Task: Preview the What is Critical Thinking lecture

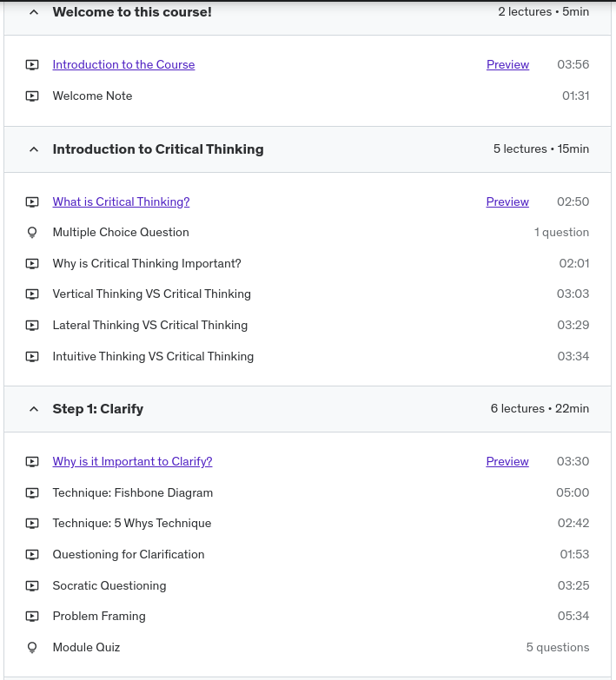Action: (x=507, y=202)
